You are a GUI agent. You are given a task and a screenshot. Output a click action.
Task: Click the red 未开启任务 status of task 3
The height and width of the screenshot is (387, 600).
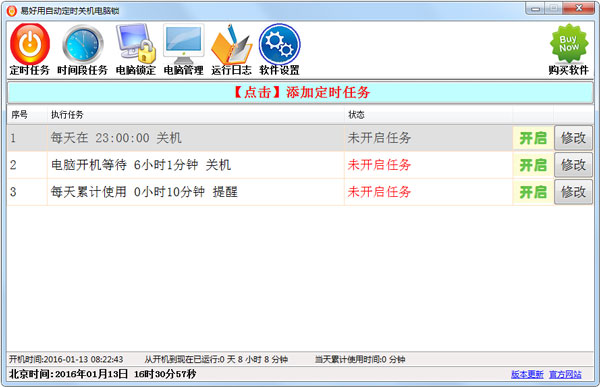(379, 192)
